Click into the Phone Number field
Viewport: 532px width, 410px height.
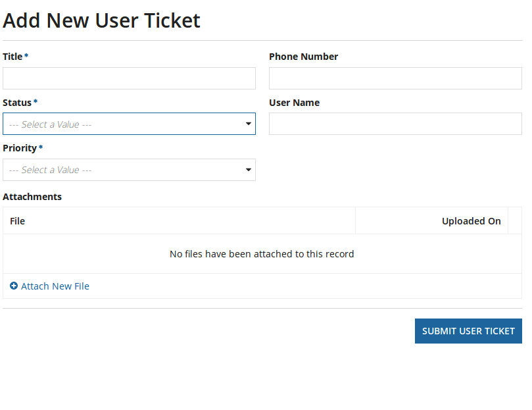(395, 78)
